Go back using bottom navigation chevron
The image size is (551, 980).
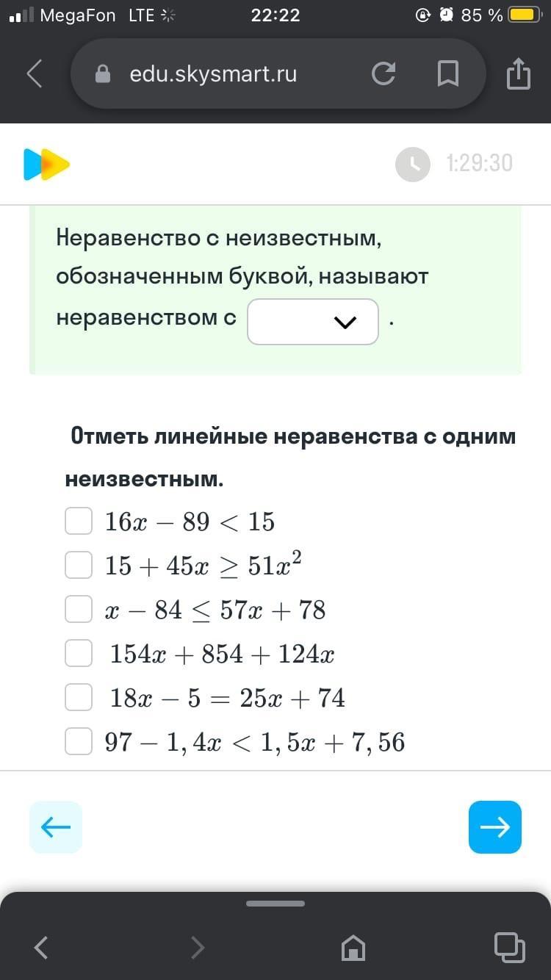41,948
